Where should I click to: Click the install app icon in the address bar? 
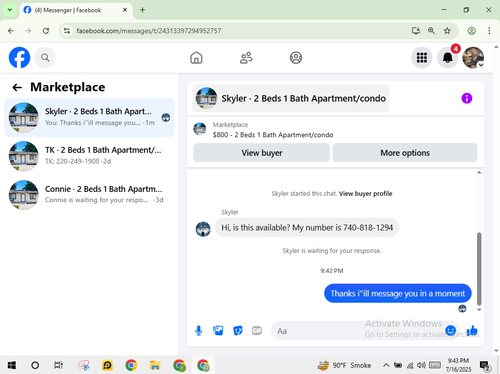[x=415, y=31]
